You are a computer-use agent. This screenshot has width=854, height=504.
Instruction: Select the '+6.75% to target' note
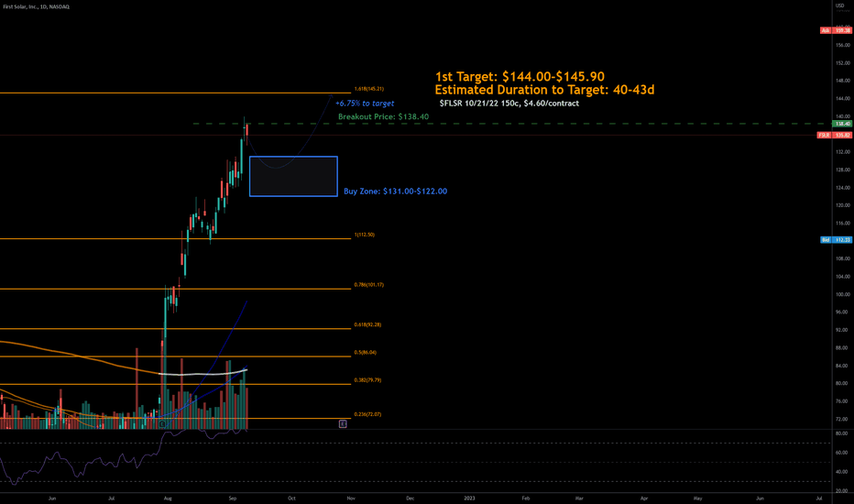(365, 103)
